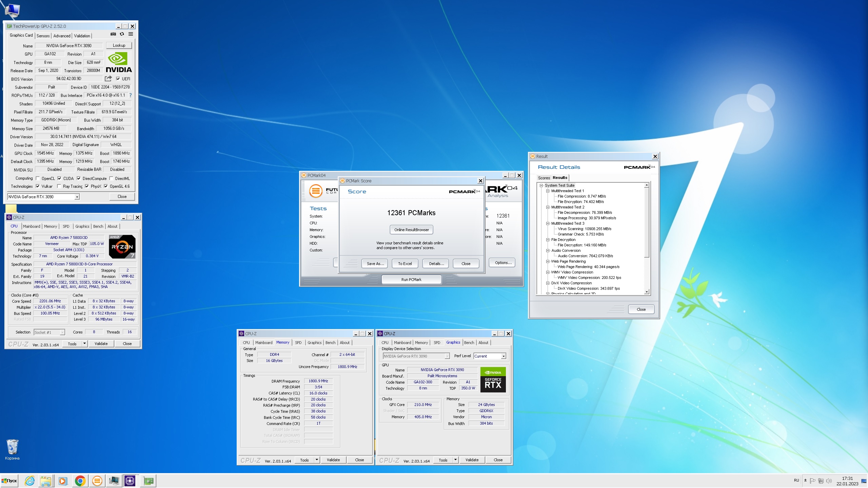Open Internet Explorer from taskbar

(x=29, y=481)
